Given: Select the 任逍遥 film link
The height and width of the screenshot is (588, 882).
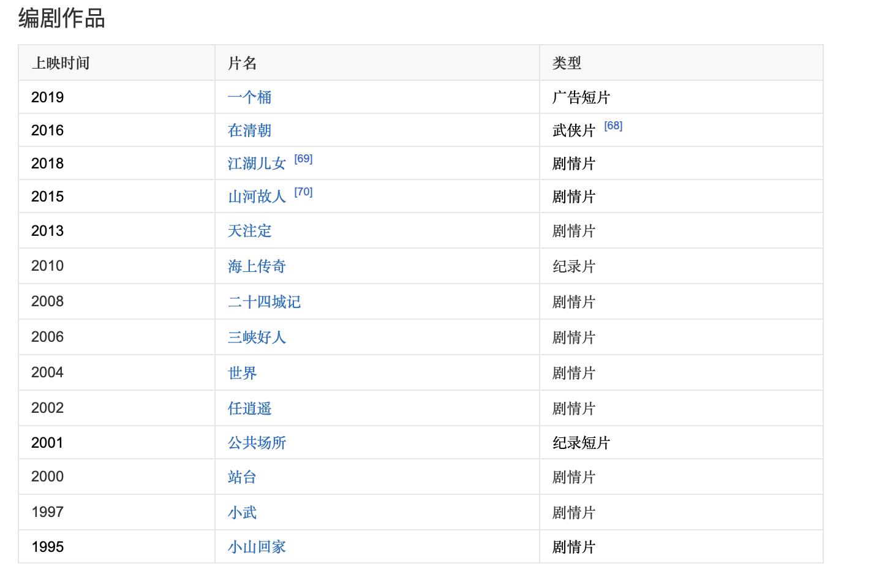Looking at the screenshot, I should click(x=249, y=409).
